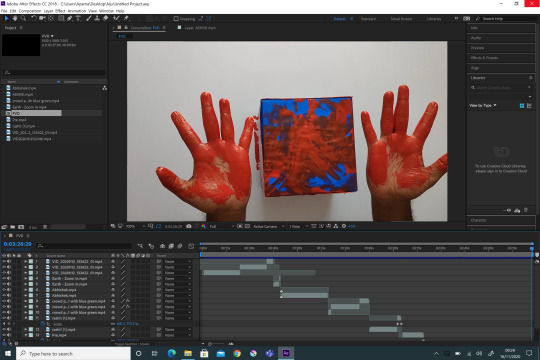Delete selected project item with trash icon

(x=45, y=227)
